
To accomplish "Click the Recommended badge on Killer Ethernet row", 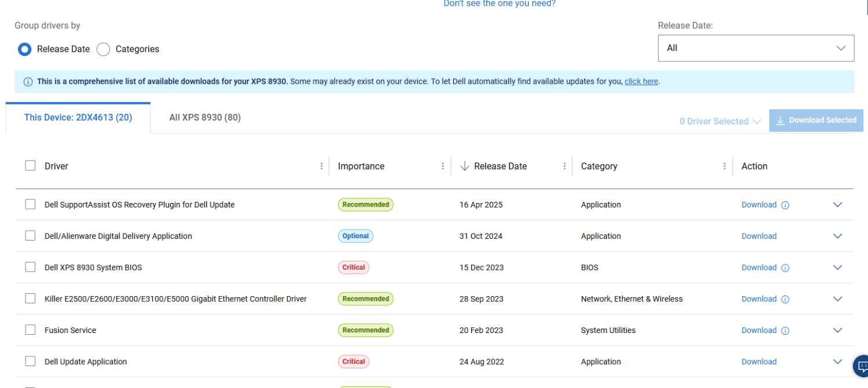I will 366,299.
